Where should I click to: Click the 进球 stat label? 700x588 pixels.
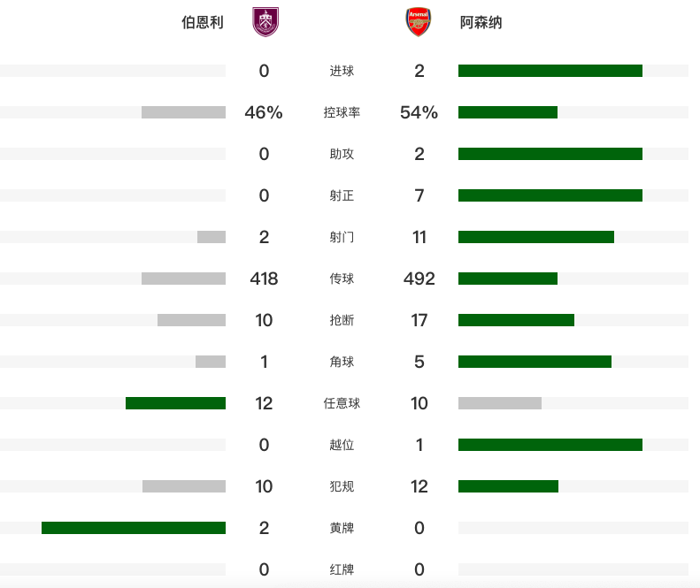pos(342,71)
